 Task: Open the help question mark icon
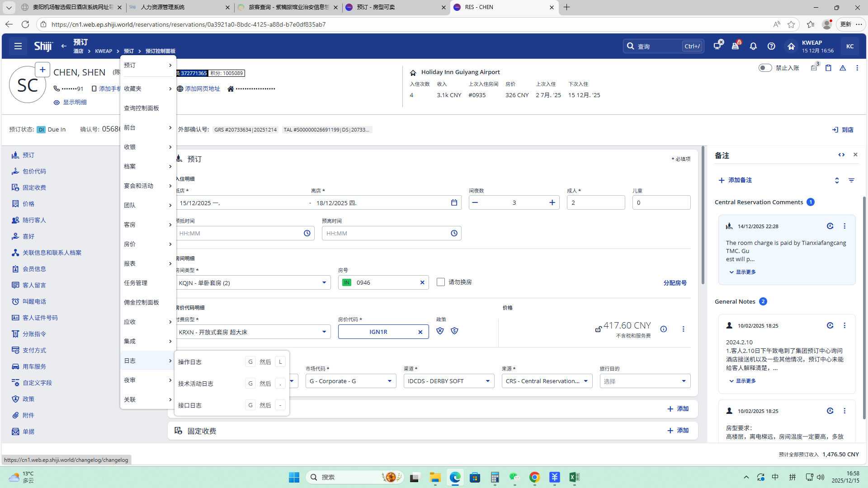[771, 46]
